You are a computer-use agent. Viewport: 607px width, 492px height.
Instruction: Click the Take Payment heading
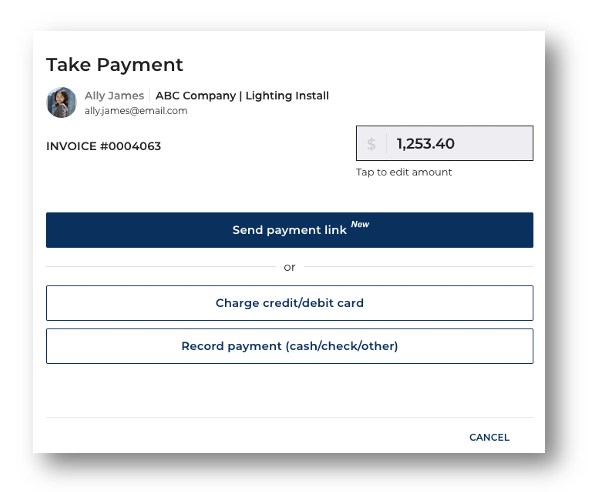pos(115,65)
